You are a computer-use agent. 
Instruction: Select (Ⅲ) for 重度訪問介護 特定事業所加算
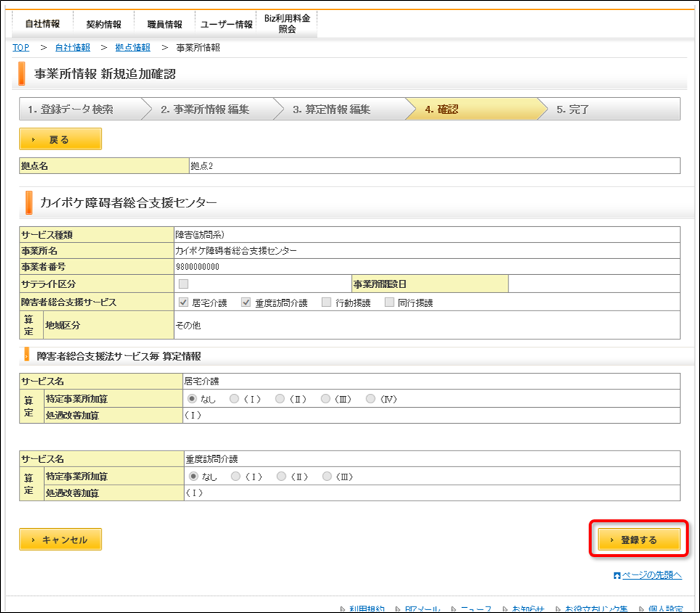coord(327,477)
